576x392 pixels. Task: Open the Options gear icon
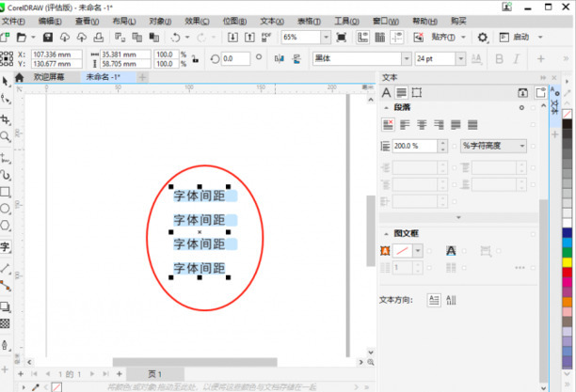[483, 38]
